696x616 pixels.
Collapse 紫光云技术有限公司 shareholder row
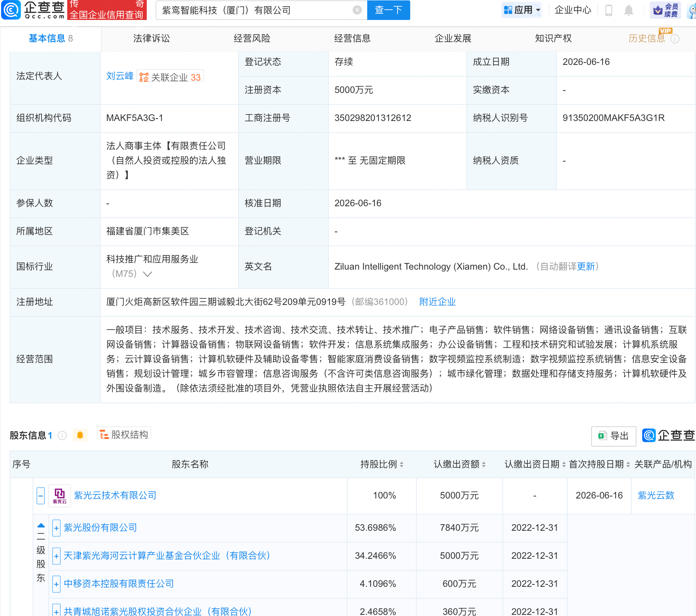[x=41, y=495]
